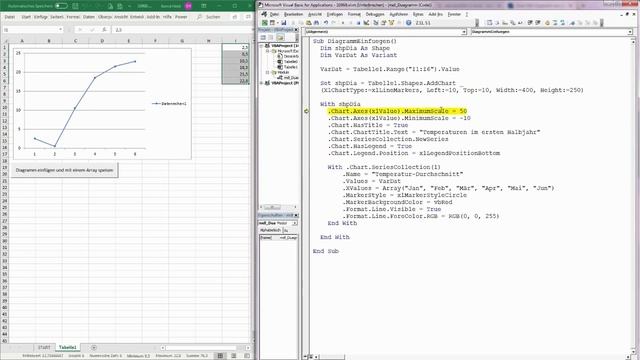
Task: Click the Reset stop icon in VBA toolbar
Action: tap(358, 23)
